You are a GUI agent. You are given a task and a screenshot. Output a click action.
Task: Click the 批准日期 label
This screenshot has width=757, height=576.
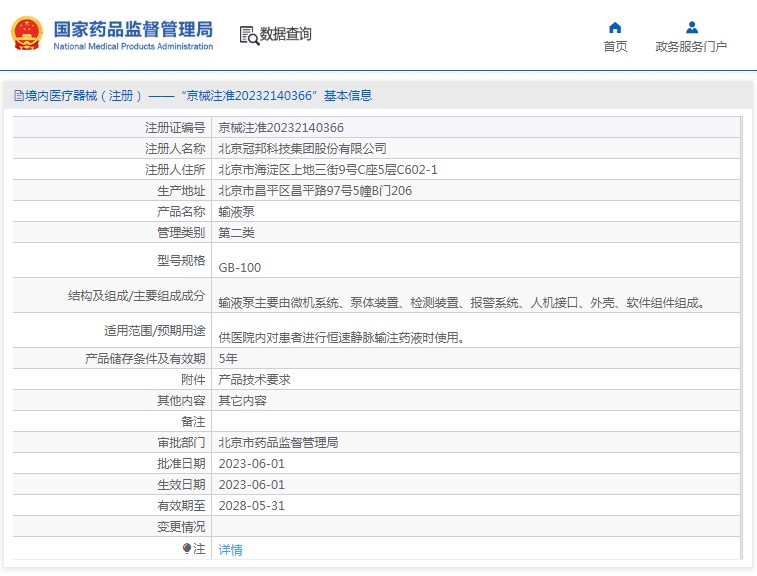[x=181, y=464]
